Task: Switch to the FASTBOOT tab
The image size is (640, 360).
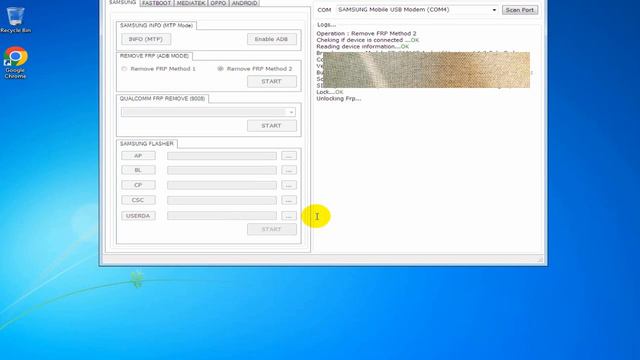Action: 156,3
